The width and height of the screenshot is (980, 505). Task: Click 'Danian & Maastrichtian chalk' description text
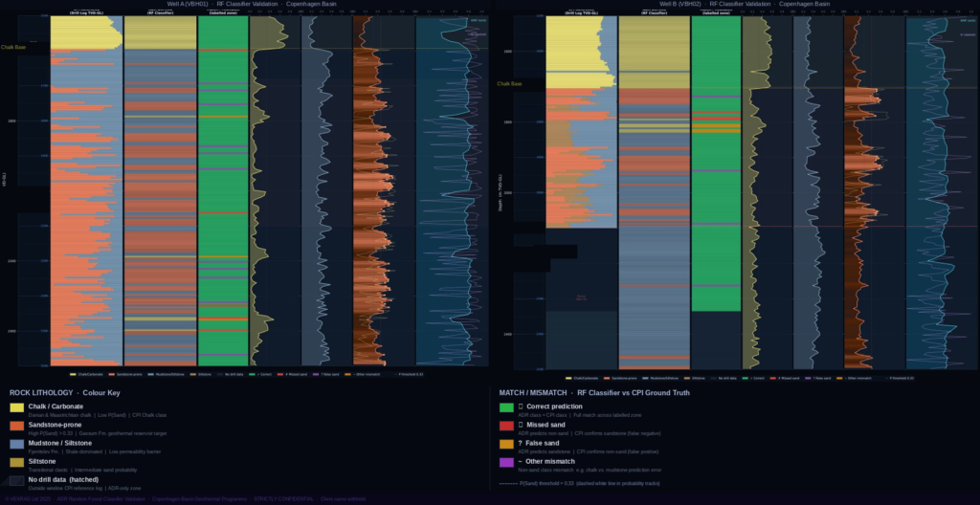coord(61,415)
